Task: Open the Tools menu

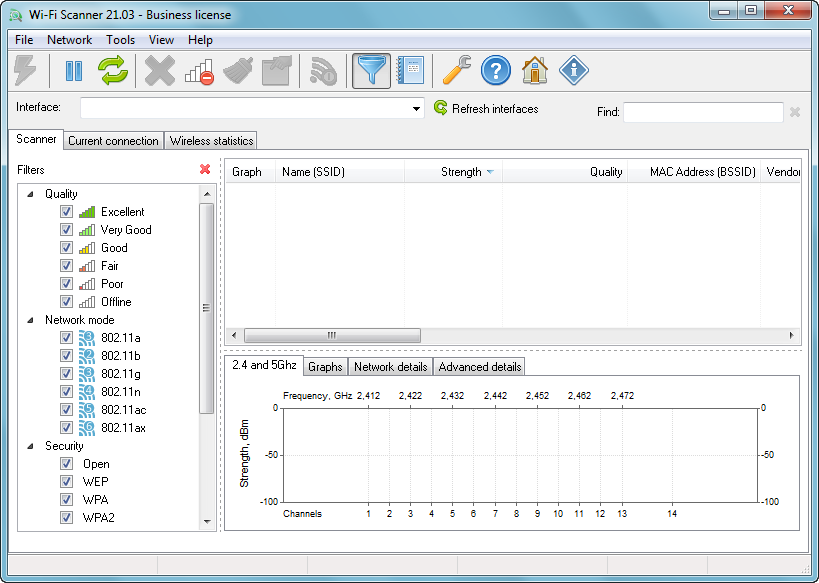Action: click(121, 40)
